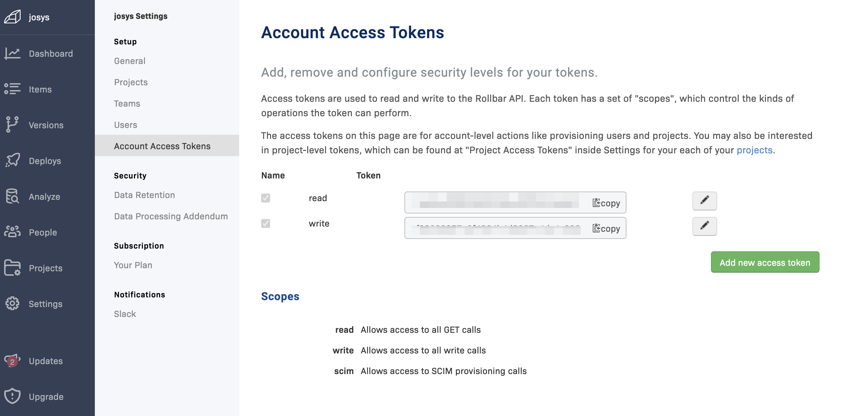The width and height of the screenshot is (868, 416).
Task: Open Versions branch icon
Action: point(12,124)
